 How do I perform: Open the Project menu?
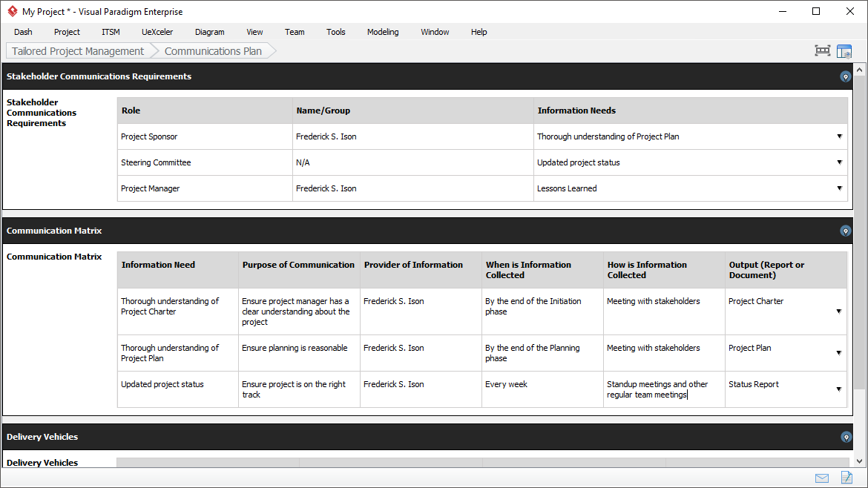[67, 32]
